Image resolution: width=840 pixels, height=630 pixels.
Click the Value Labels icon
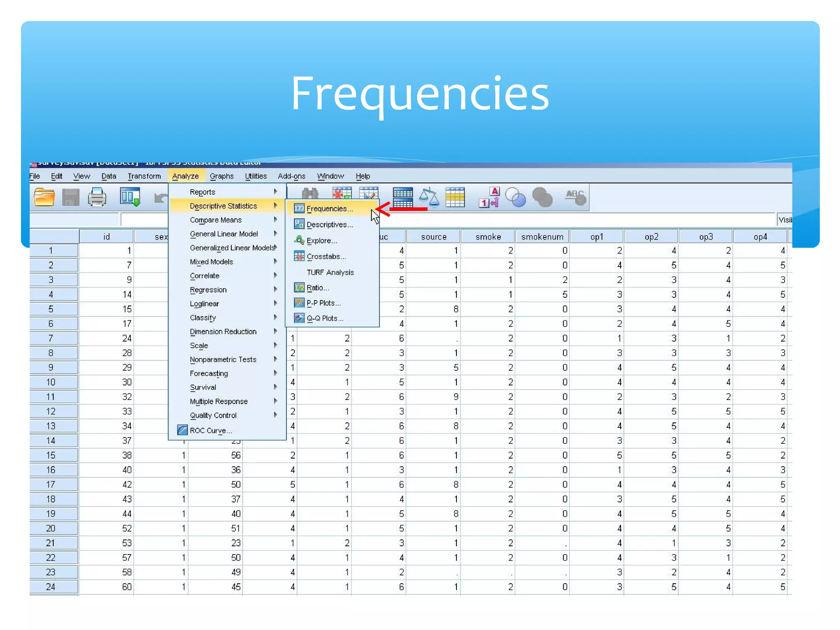click(489, 197)
